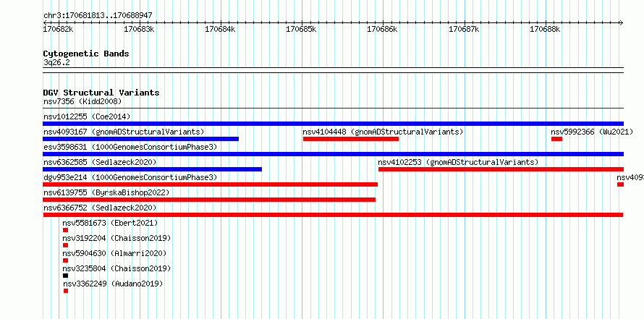Click the 170685k ruler tick label

coord(302,29)
